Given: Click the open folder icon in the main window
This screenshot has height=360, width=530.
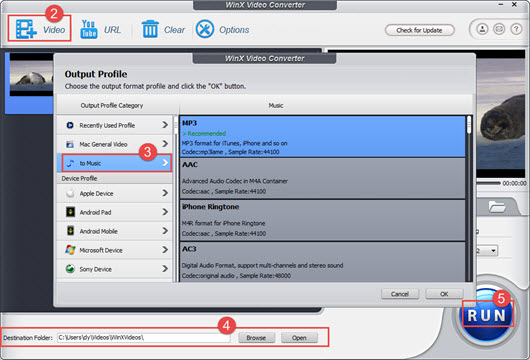Looking at the screenshot, I should (497, 207).
